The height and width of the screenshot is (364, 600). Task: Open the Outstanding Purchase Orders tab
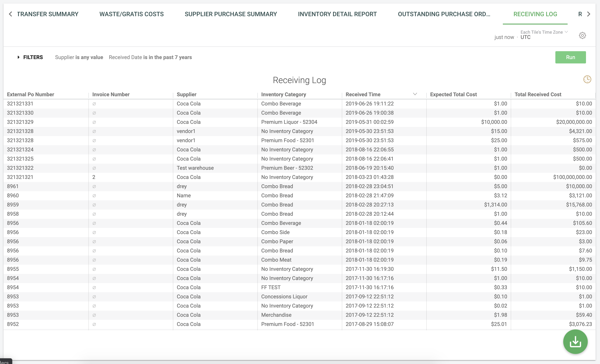444,14
